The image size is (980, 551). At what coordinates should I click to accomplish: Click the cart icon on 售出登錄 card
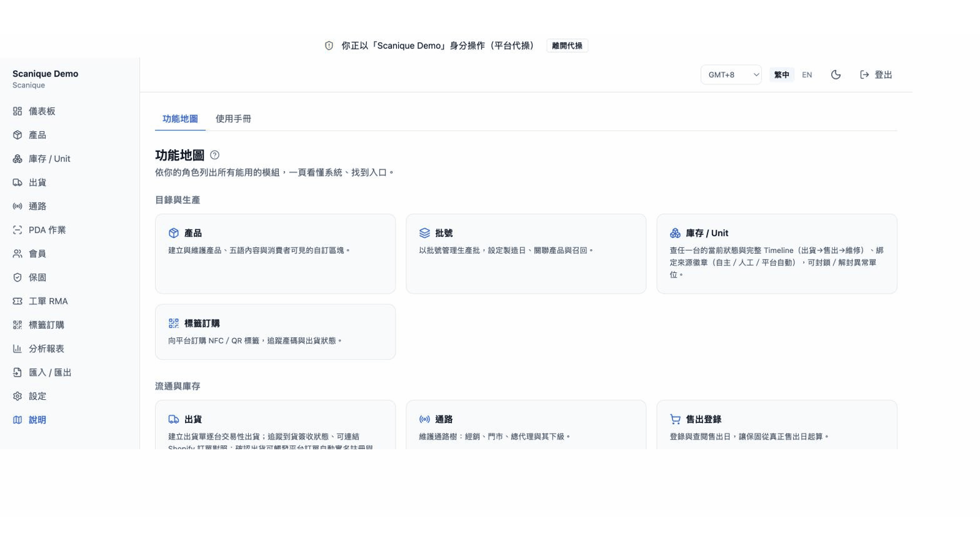pyautogui.click(x=675, y=419)
